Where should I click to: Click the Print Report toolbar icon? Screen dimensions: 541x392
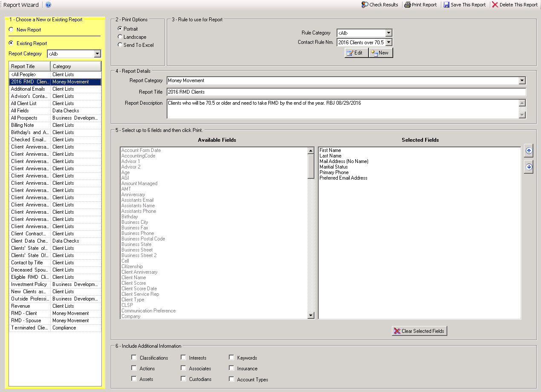[420, 5]
